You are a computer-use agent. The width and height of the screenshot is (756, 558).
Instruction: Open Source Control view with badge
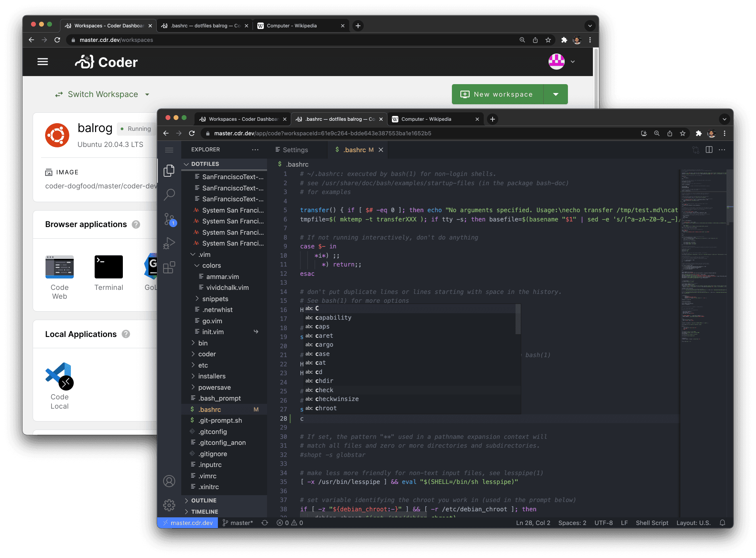point(169,219)
